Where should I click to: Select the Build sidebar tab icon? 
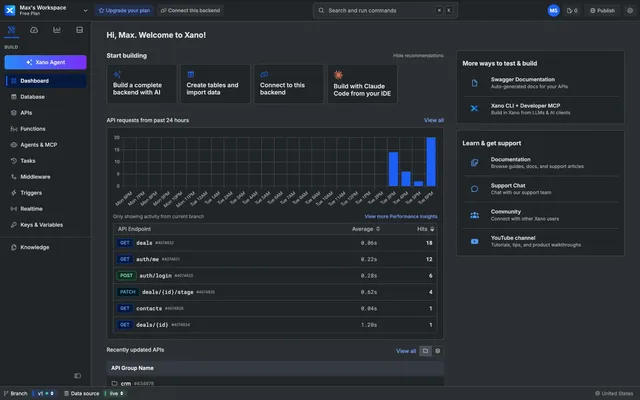[x=11, y=30]
